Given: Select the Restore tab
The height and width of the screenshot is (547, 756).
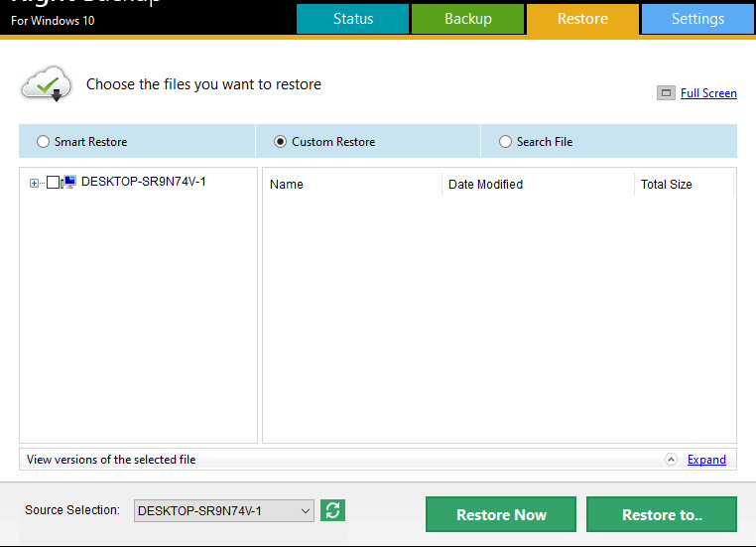Looking at the screenshot, I should [582, 19].
